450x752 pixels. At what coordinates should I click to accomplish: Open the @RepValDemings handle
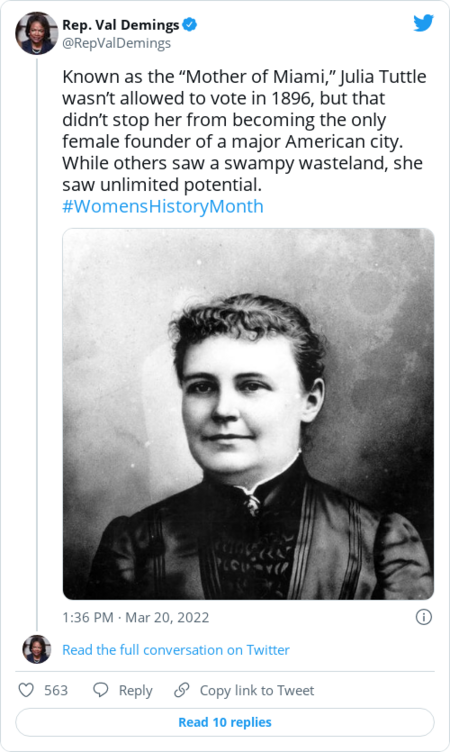[117, 43]
